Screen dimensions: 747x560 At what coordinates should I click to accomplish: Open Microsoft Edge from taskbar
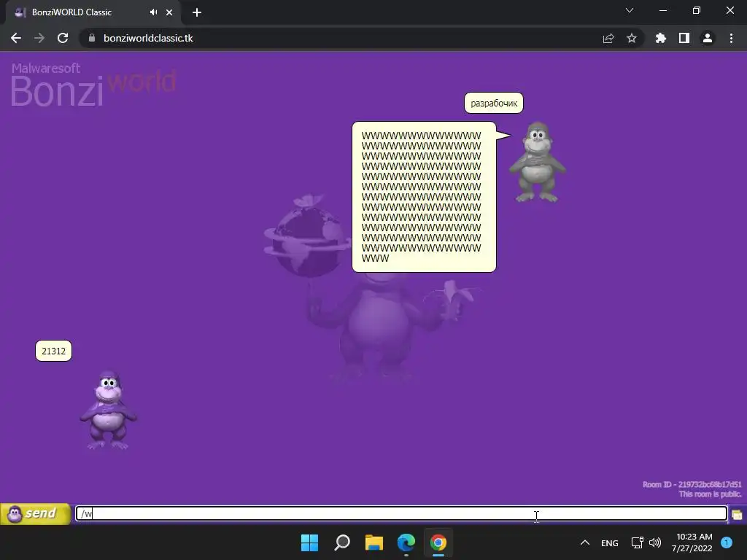(406, 542)
